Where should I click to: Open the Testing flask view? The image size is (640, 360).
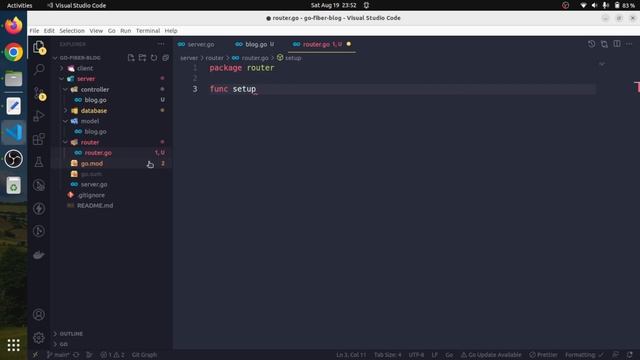(39, 162)
